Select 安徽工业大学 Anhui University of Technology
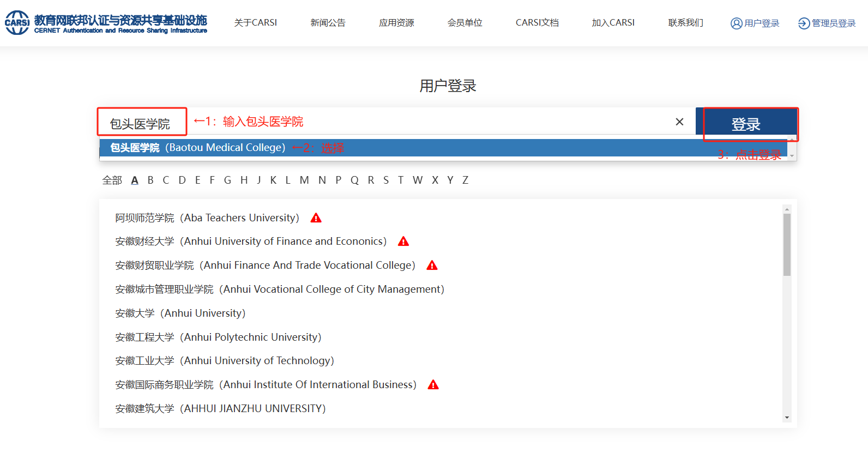 pos(225,361)
